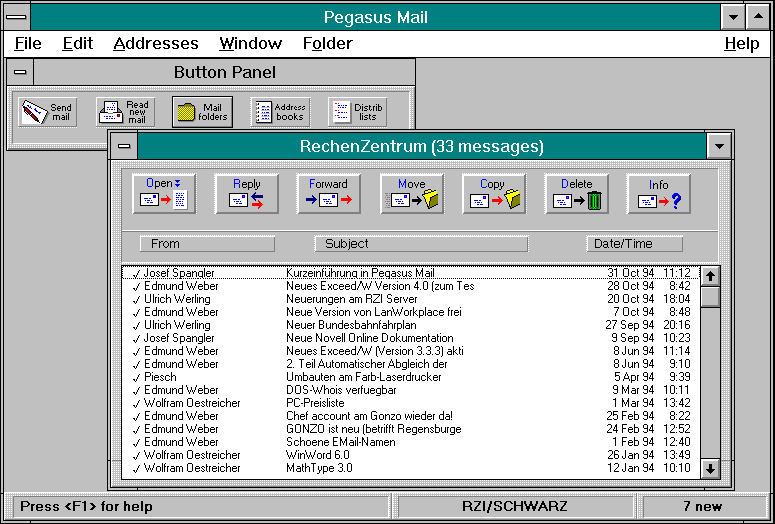
Task: Copy message to a folder
Action: 493,194
